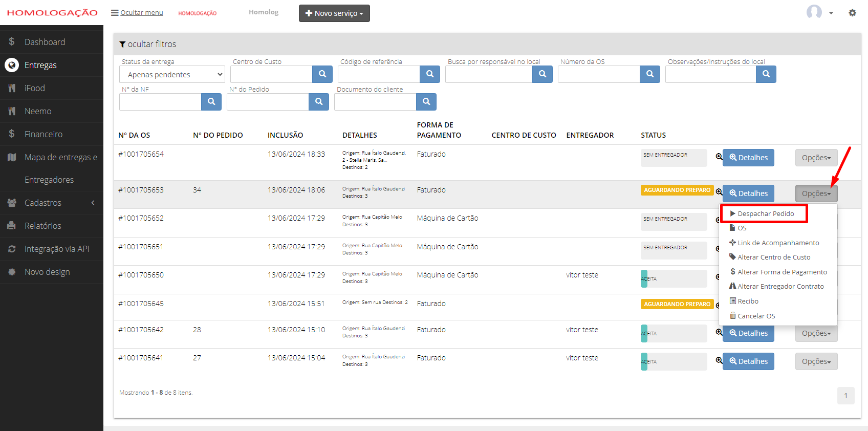Click the Documento do cliente search icon

coord(426,102)
